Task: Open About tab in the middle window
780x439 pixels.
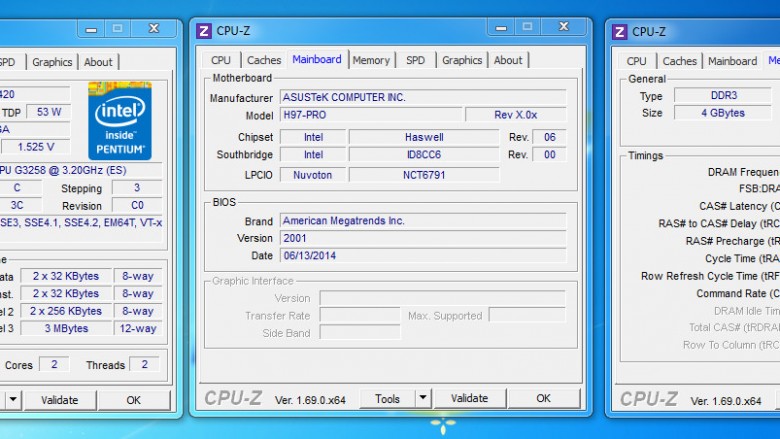Action: (508, 60)
